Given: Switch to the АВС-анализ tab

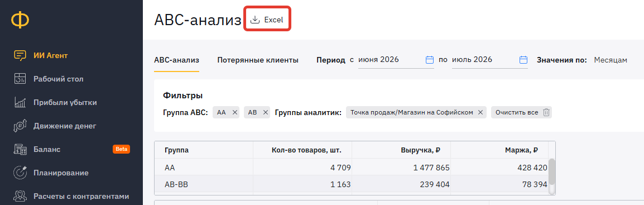Looking at the screenshot, I should (176, 60).
